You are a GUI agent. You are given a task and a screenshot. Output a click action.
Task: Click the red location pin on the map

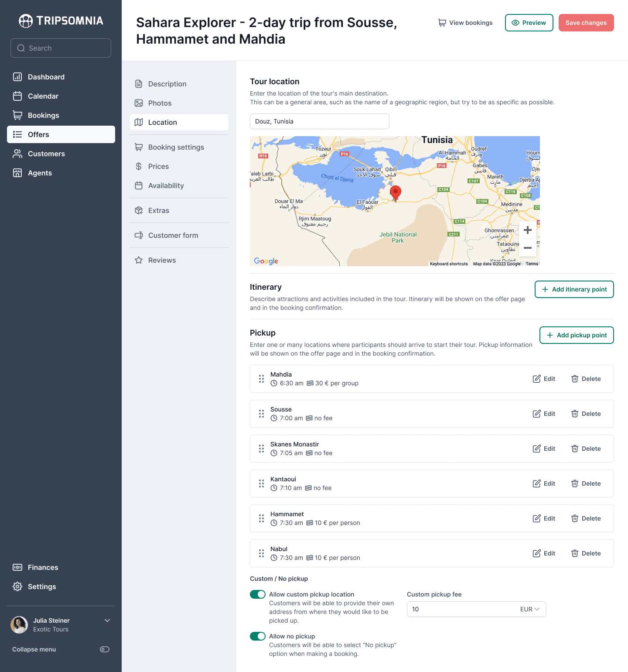[396, 193]
